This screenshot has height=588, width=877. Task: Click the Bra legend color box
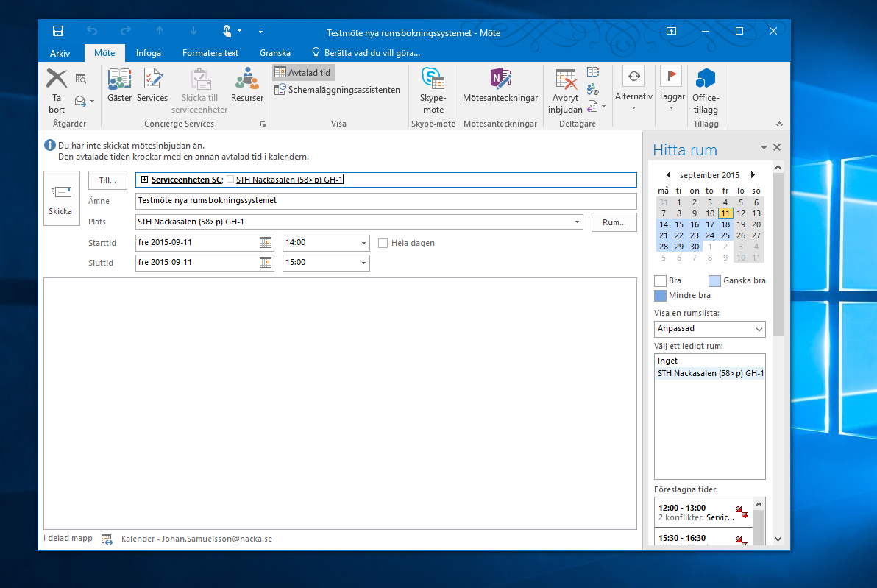(x=660, y=281)
